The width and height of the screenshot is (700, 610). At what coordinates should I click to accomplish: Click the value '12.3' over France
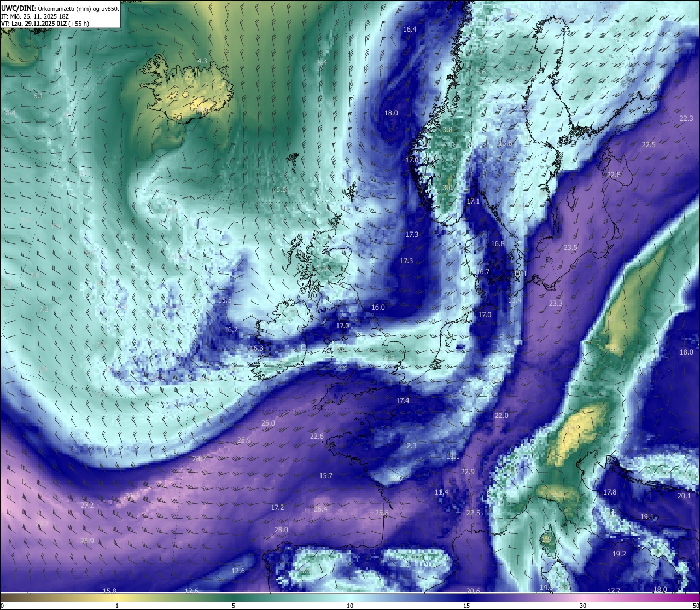(x=410, y=446)
